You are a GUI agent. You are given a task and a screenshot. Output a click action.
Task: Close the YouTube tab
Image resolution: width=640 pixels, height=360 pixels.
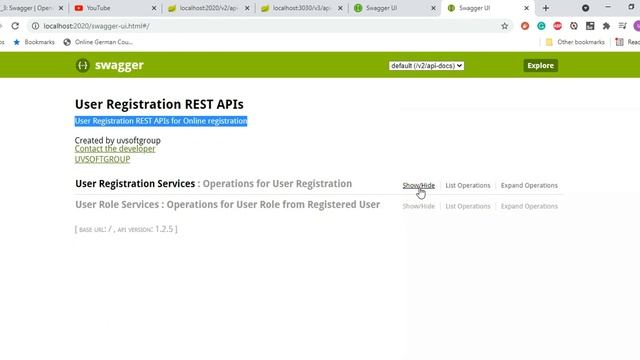(154, 8)
